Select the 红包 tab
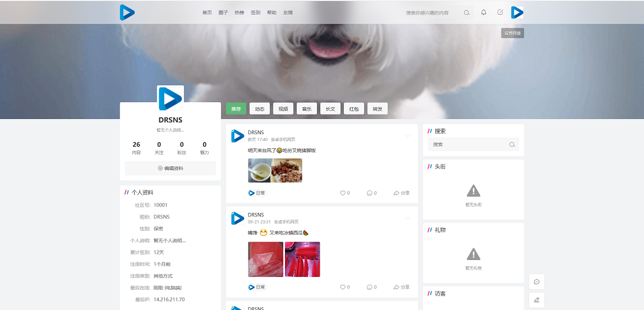Screen dimensions: 644x310 pyautogui.click(x=354, y=109)
